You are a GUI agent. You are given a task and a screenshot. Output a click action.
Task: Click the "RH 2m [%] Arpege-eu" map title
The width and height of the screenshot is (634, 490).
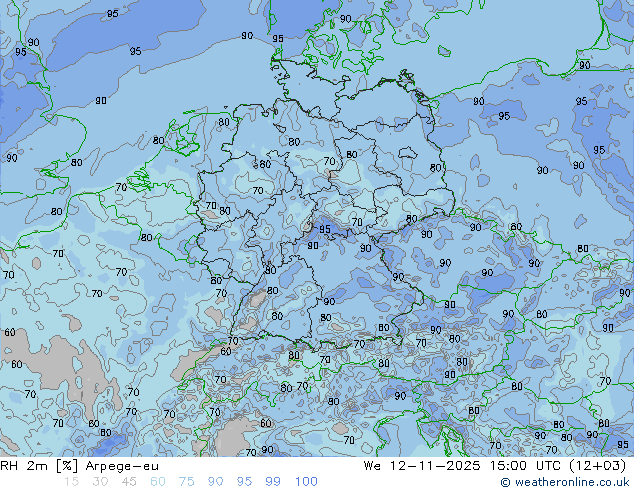[80, 466]
